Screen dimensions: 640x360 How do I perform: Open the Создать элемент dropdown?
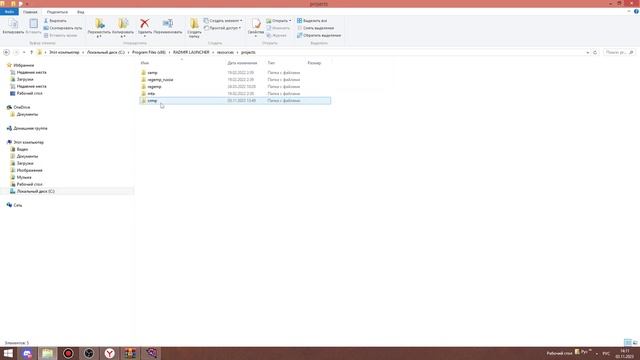(223, 20)
